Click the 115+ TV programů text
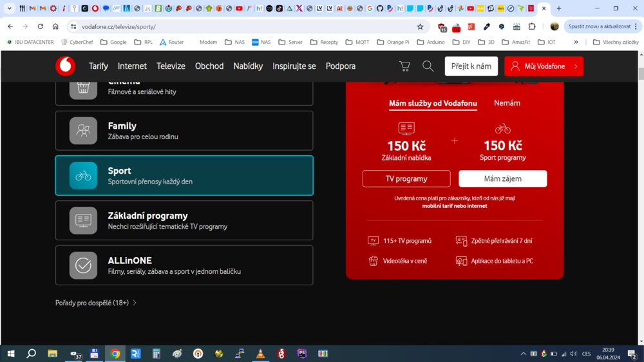 point(407,241)
